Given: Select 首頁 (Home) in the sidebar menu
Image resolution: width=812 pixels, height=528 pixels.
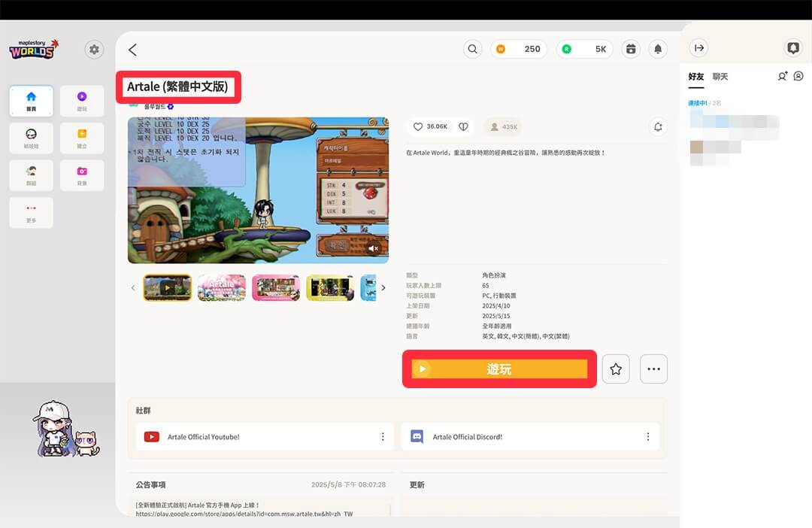Looking at the screenshot, I should tap(31, 100).
